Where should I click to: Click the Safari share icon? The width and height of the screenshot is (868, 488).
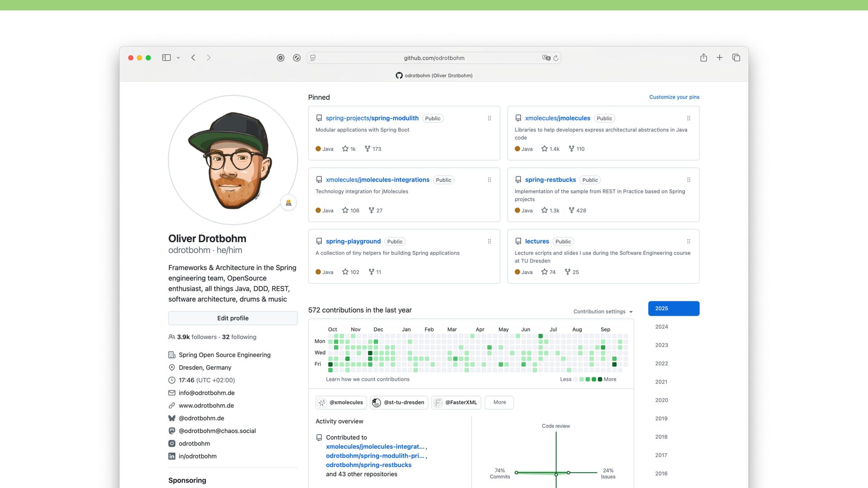(x=703, y=58)
